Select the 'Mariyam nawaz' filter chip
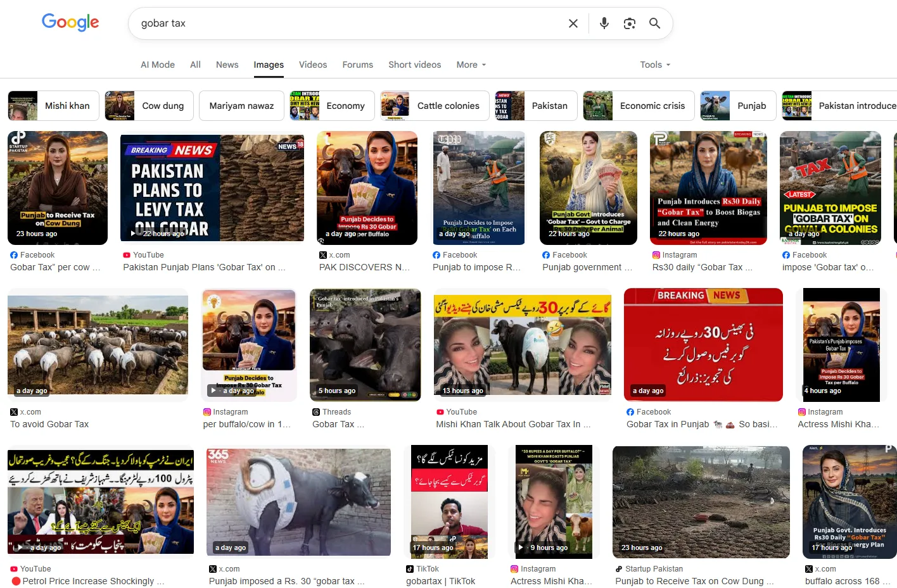 [241, 106]
